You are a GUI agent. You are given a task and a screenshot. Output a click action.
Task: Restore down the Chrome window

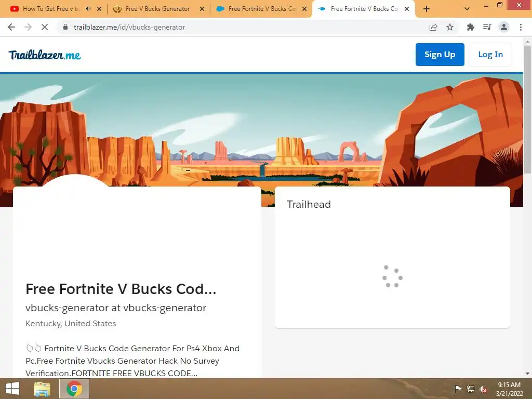coord(499,5)
